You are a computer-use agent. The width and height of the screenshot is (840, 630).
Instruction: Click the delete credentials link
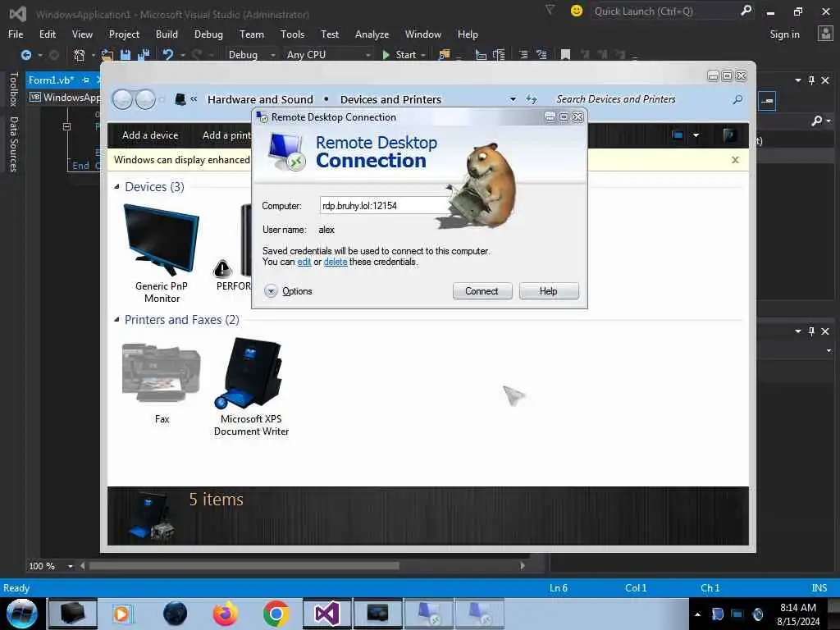coord(336,262)
